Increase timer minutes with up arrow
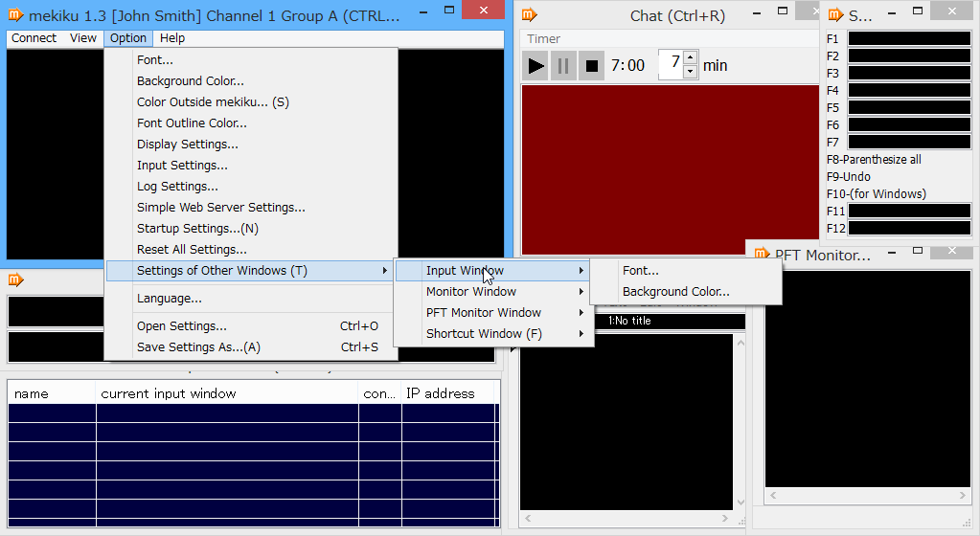 coord(690,58)
